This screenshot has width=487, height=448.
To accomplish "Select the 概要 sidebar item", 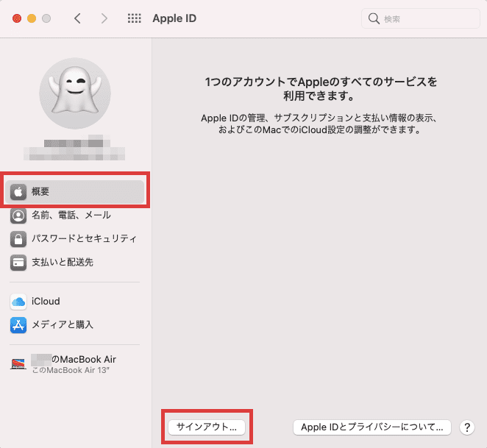I will (x=75, y=192).
